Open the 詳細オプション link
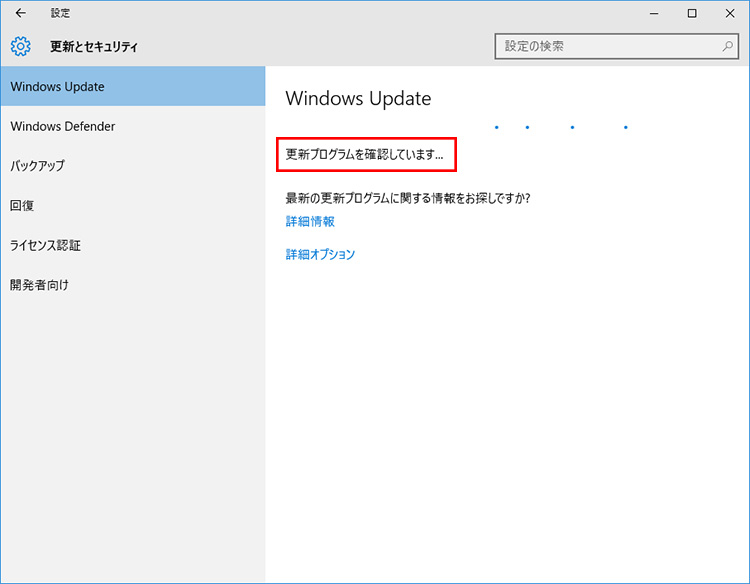Viewport: 750px width, 584px height. [320, 254]
